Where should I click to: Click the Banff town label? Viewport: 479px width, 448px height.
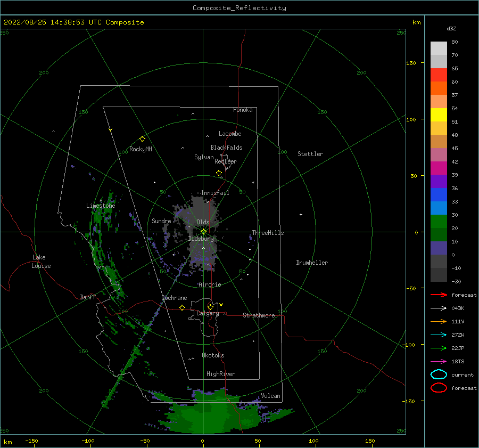click(x=88, y=297)
